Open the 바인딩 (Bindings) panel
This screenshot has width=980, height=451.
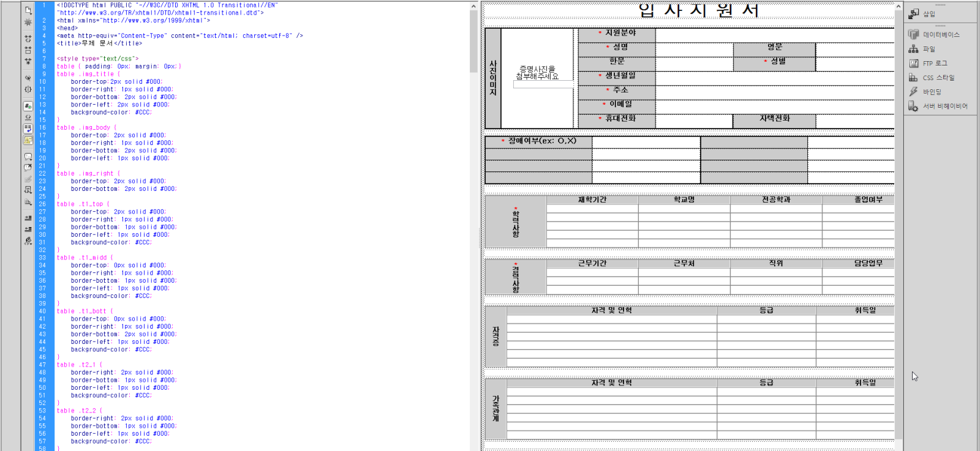[x=925, y=92]
